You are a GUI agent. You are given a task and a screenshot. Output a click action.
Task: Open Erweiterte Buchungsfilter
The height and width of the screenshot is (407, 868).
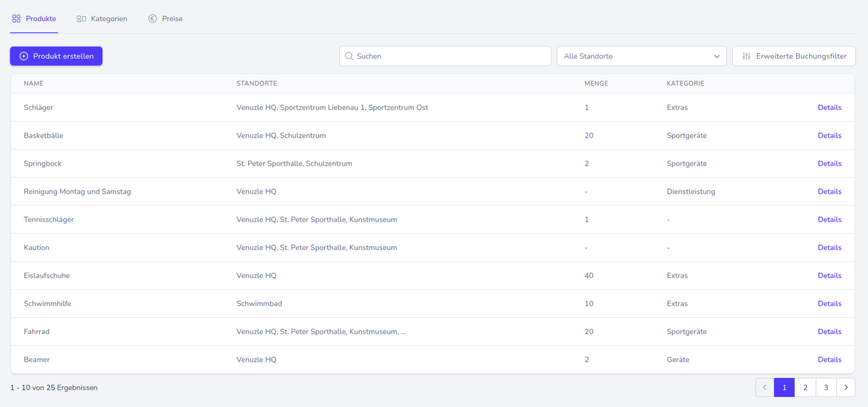[x=800, y=56]
